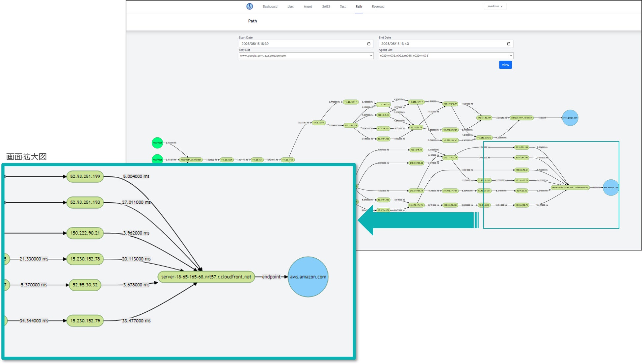The width and height of the screenshot is (642, 364).
Task: Select the n022vm036 agent node
Action: [157, 143]
